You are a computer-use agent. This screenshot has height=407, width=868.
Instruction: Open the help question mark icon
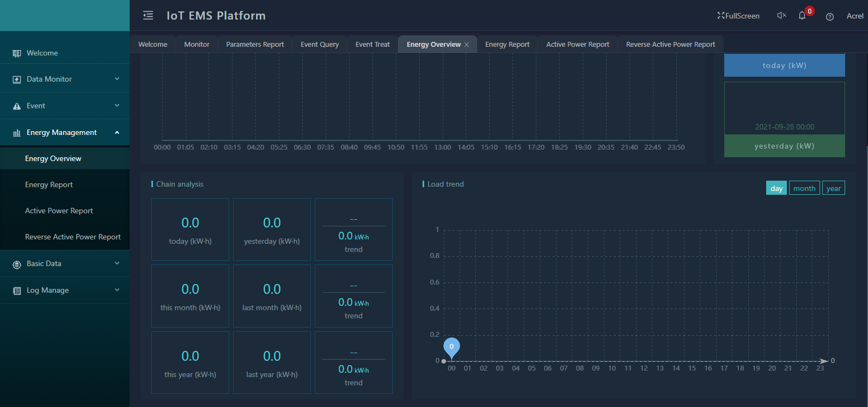pyautogui.click(x=830, y=16)
